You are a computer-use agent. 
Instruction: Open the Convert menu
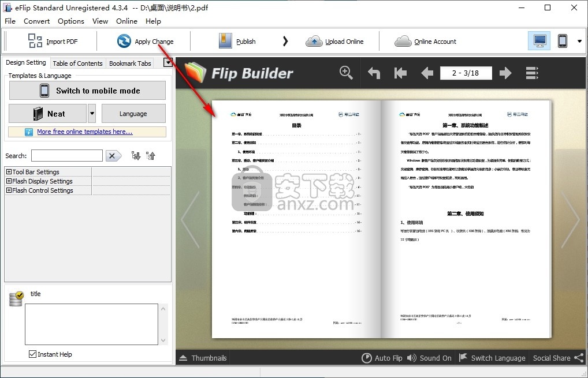[36, 21]
